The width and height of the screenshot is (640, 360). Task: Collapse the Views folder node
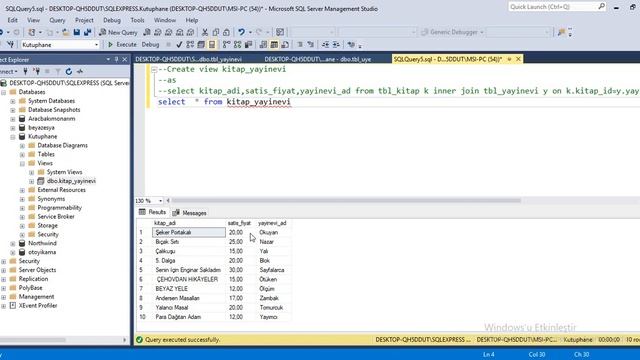pyautogui.click(x=22, y=164)
